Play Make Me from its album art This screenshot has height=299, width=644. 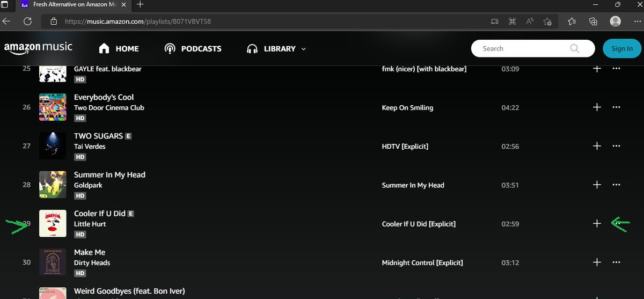tap(53, 262)
